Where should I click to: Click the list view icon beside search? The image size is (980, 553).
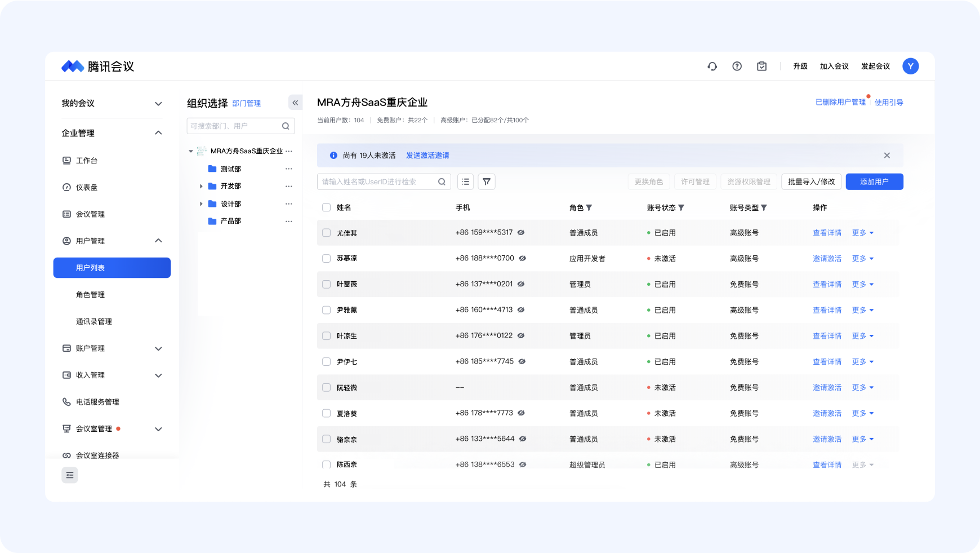pyautogui.click(x=465, y=182)
